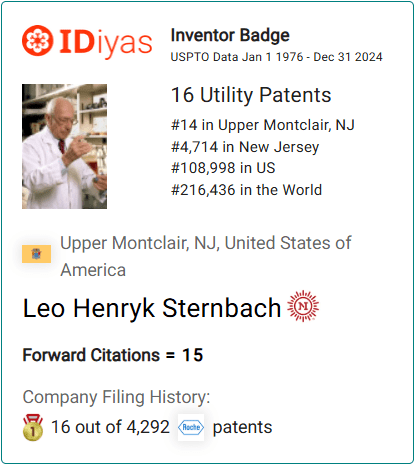Click the red sunburst N emblem icon
Image resolution: width=416 pixels, height=465 pixels.
(303, 306)
